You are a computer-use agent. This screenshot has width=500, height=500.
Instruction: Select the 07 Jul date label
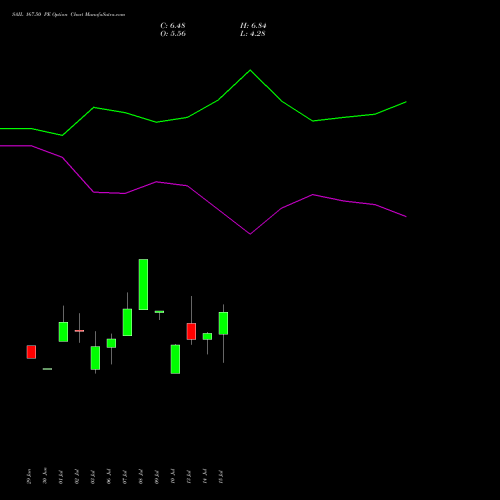click(125, 477)
